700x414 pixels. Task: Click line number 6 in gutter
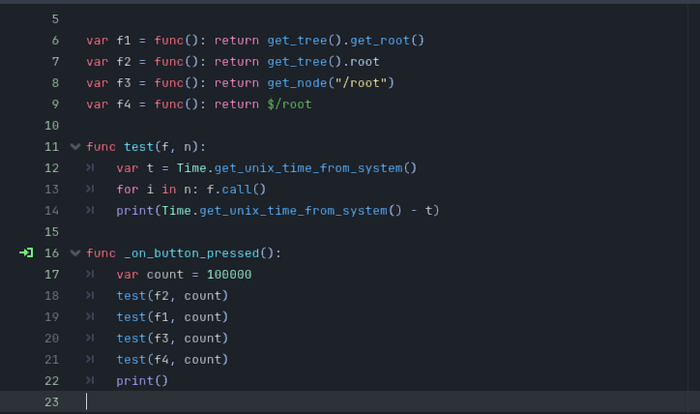click(55, 40)
